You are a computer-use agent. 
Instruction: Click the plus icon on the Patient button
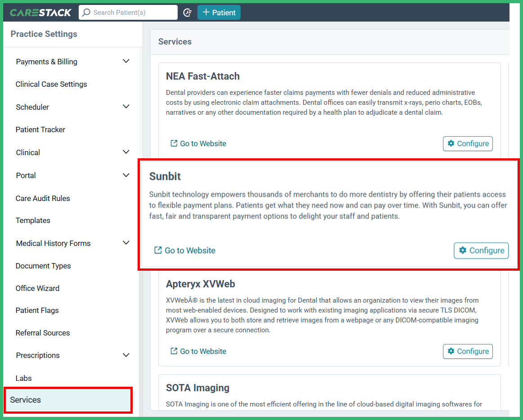[x=205, y=12]
